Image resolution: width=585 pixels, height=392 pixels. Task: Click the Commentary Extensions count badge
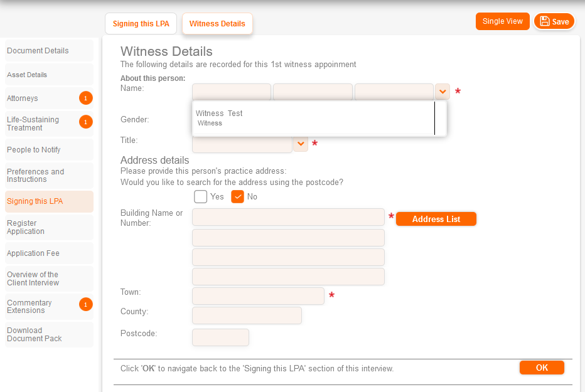tap(86, 305)
